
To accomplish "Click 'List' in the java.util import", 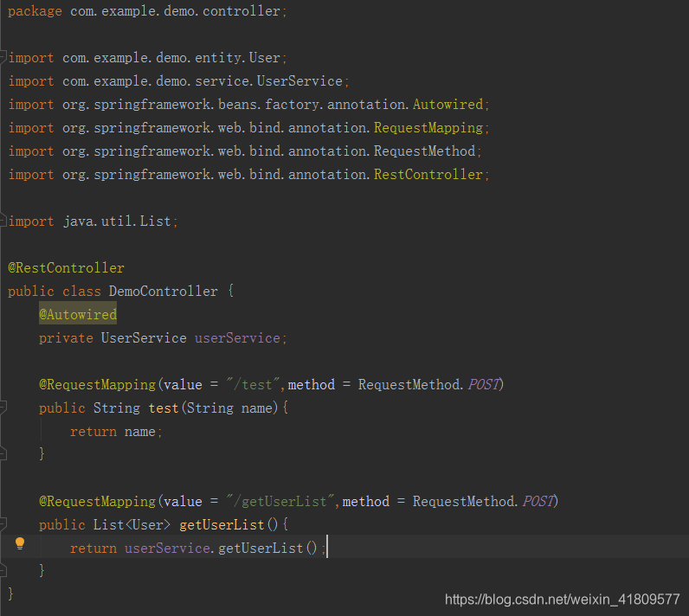I will point(155,221).
